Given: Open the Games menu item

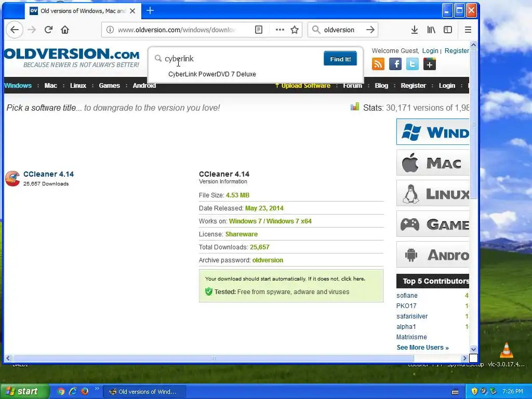Looking at the screenshot, I should coord(109,86).
